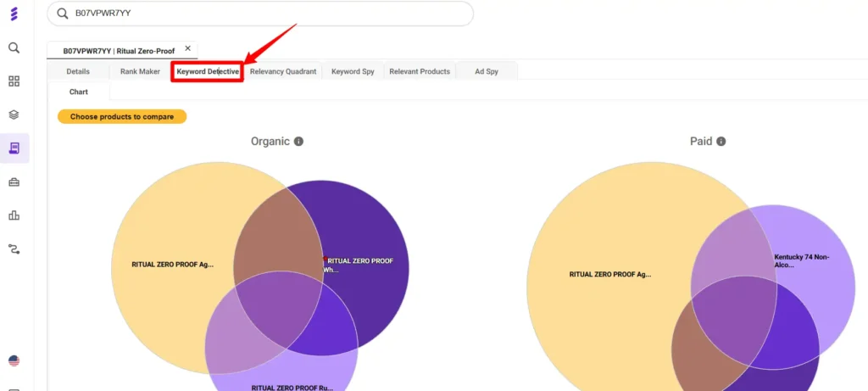Click Organic yellow circle RITUAL ZERO PROOF Ag...
Image resolution: width=868 pixels, height=391 pixels.
172,265
